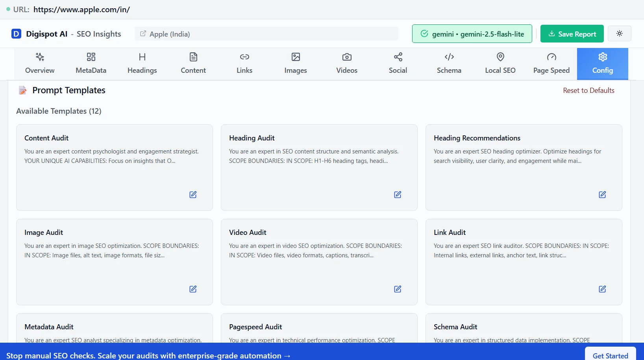Viewport: 644px width, 360px height.
Task: Click the edit icon on Content Audit card
Action: 193,194
